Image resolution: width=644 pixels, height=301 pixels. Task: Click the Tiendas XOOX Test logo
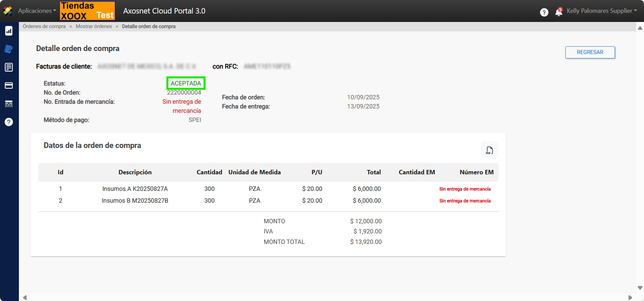[87, 11]
